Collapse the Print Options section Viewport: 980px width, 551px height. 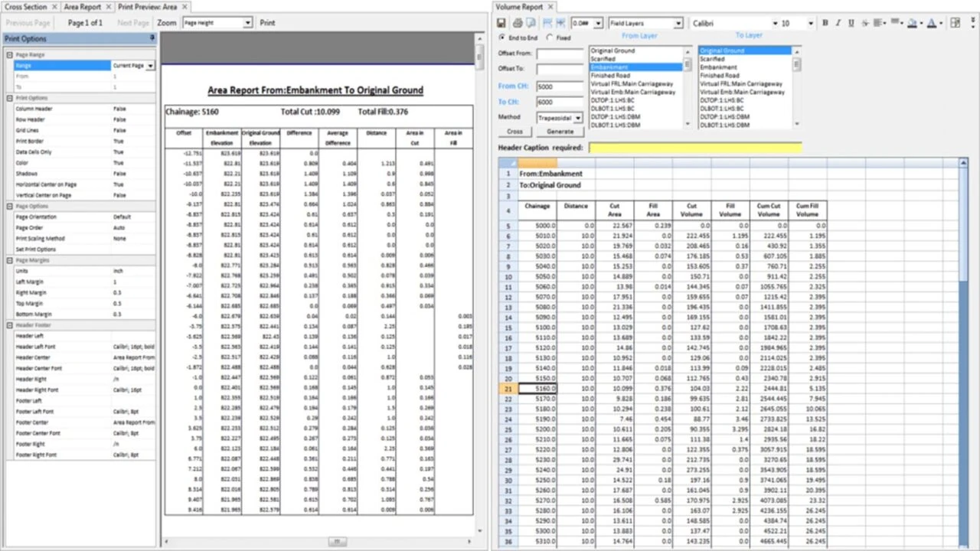click(9, 98)
